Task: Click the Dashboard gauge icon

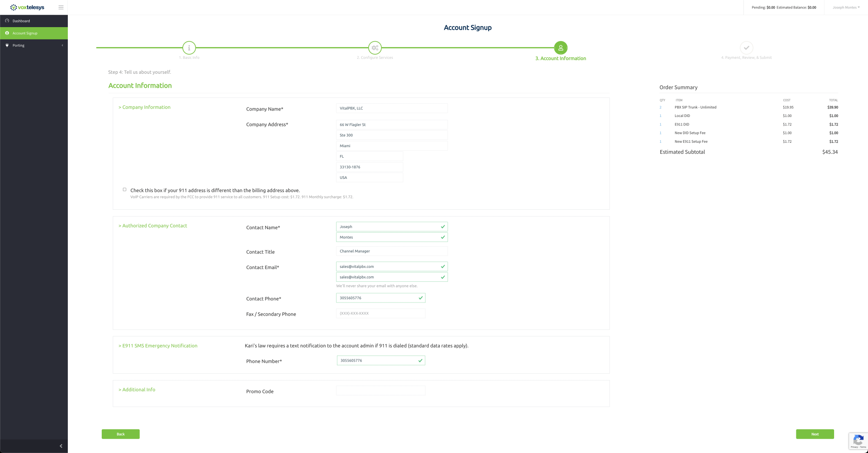Action: [x=7, y=21]
